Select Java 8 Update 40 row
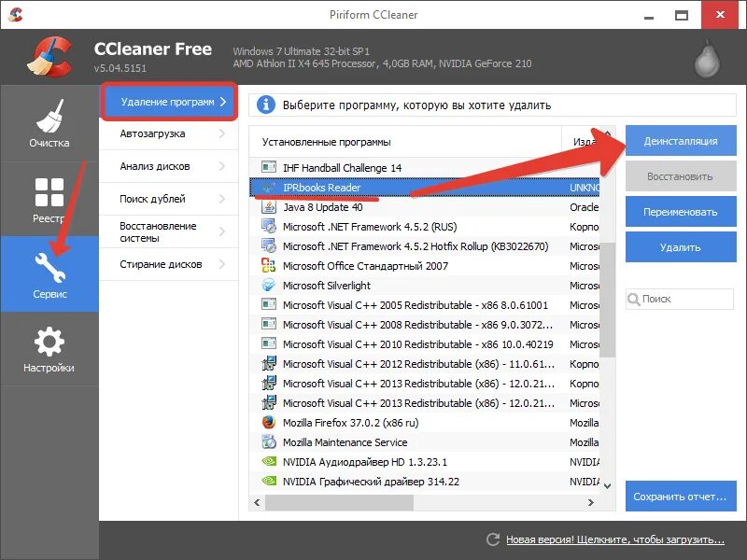This screenshot has width=747, height=560. [424, 207]
